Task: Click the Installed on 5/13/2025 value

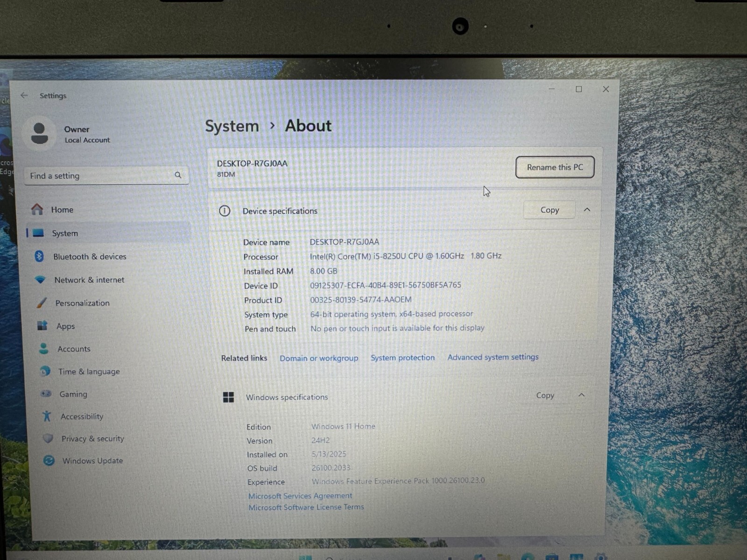Action: coord(329,454)
